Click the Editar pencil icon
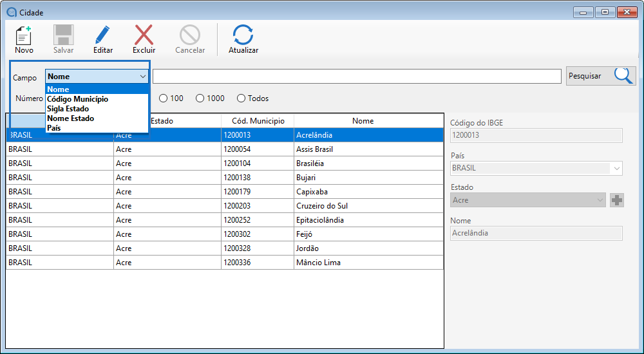This screenshot has width=644, height=354. coord(102,35)
